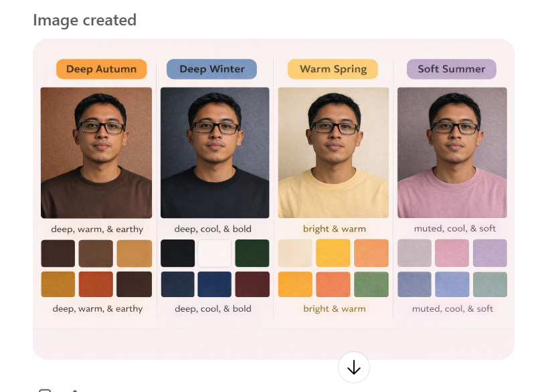Click the "Image created" heading text
Screen dimensions: 544x392
(85, 20)
